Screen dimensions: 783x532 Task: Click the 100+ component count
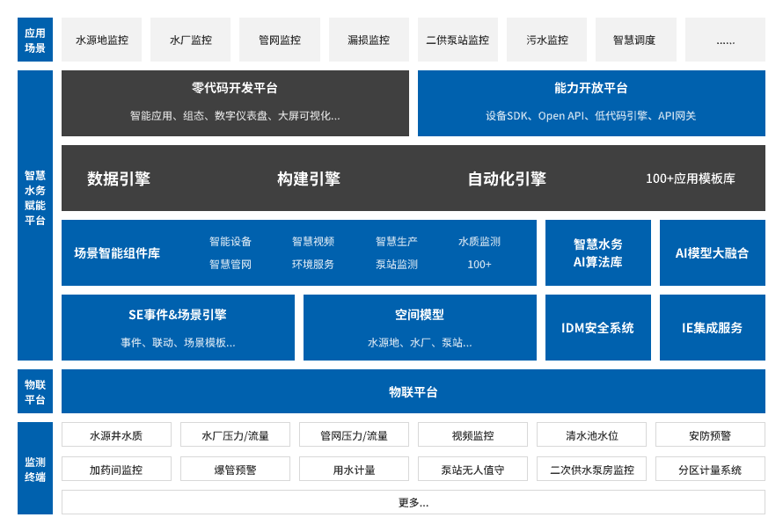point(479,265)
